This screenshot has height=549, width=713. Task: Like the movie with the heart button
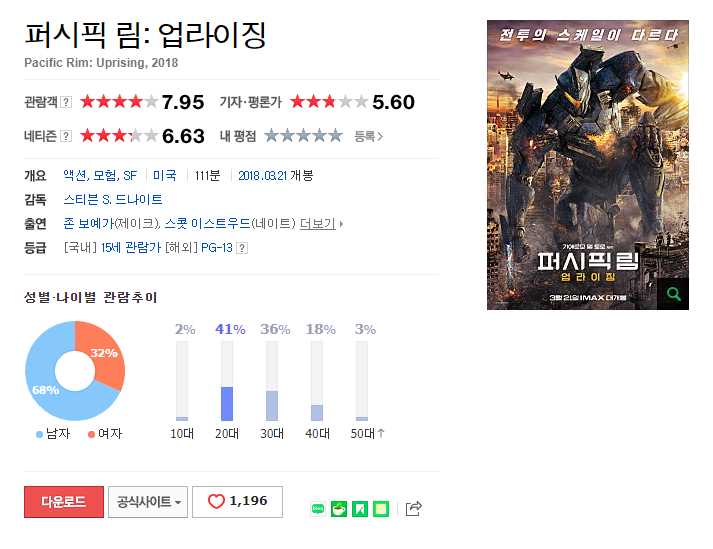click(x=237, y=502)
